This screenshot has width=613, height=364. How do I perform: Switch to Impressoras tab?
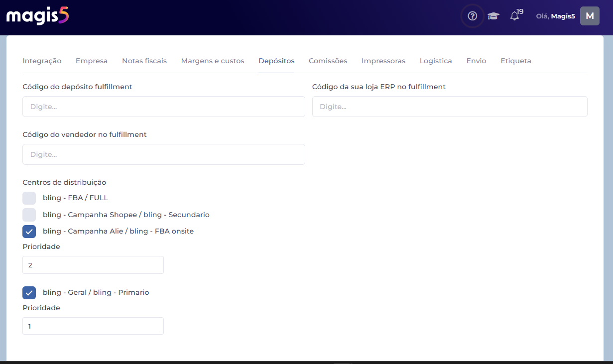click(383, 61)
